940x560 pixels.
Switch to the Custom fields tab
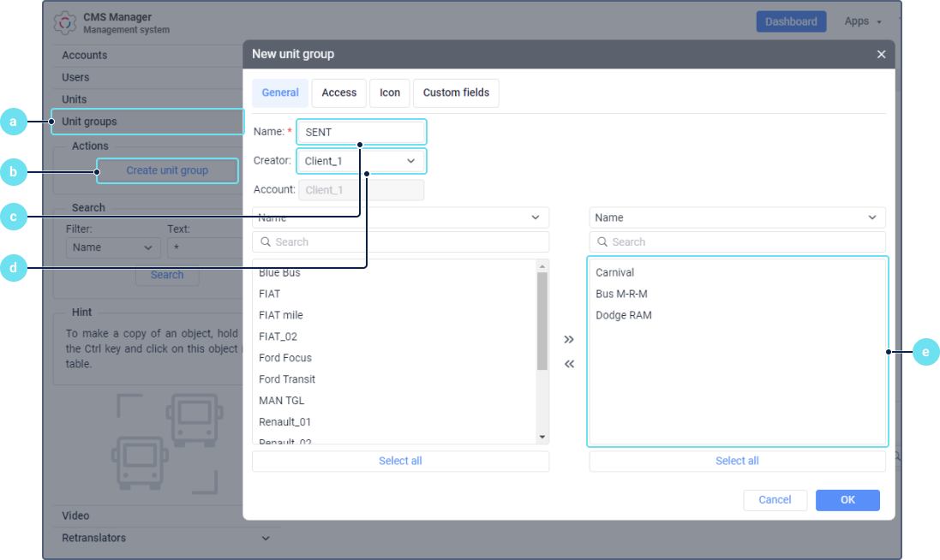pos(456,92)
